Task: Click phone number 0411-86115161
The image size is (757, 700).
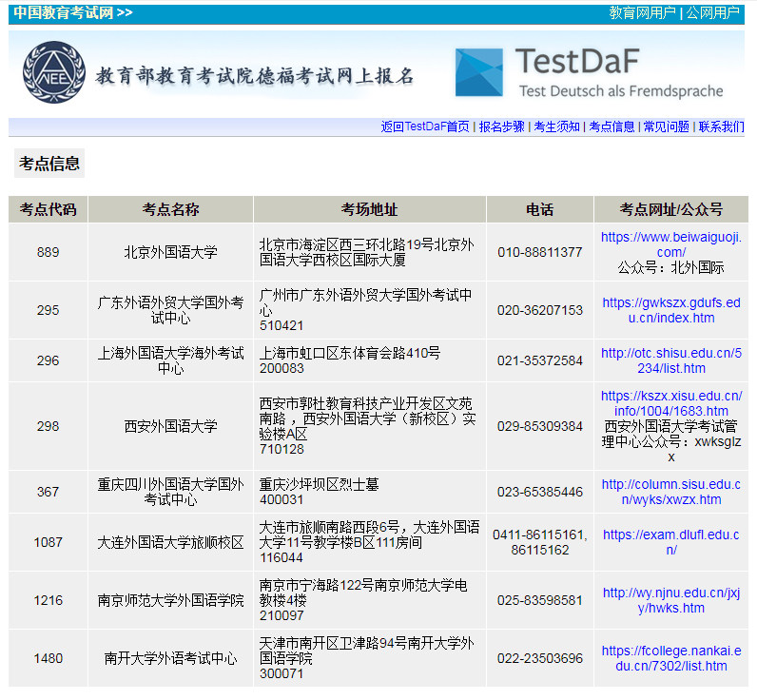Action: [539, 535]
